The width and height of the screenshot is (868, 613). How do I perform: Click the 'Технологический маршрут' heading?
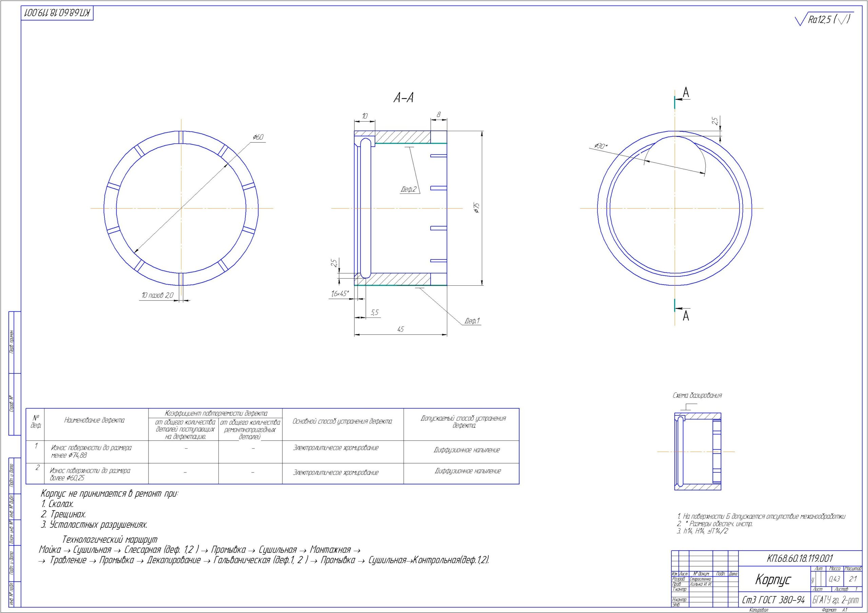[x=110, y=539]
